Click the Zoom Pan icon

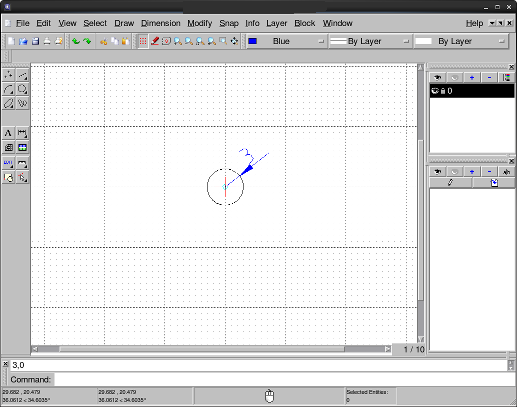234,41
